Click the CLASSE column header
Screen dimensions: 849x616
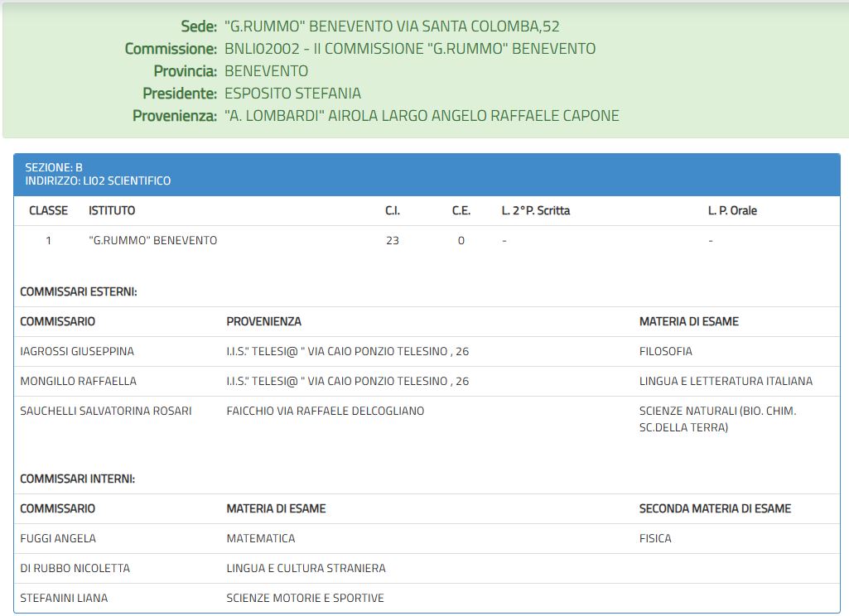[48, 210]
